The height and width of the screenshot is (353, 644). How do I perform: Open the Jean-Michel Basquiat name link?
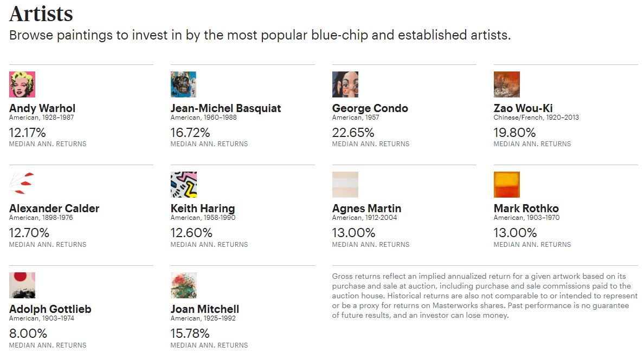tap(226, 108)
